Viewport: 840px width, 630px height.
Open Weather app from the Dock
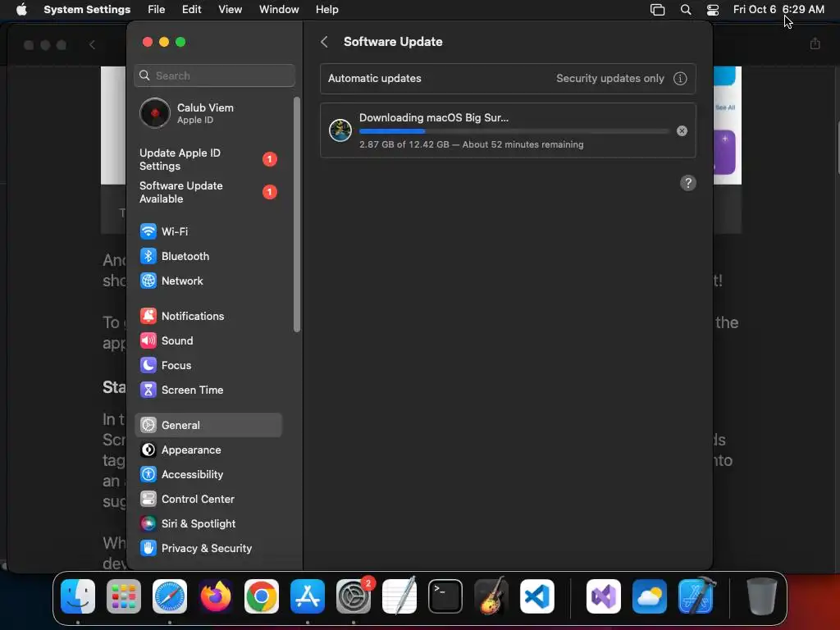[650, 596]
